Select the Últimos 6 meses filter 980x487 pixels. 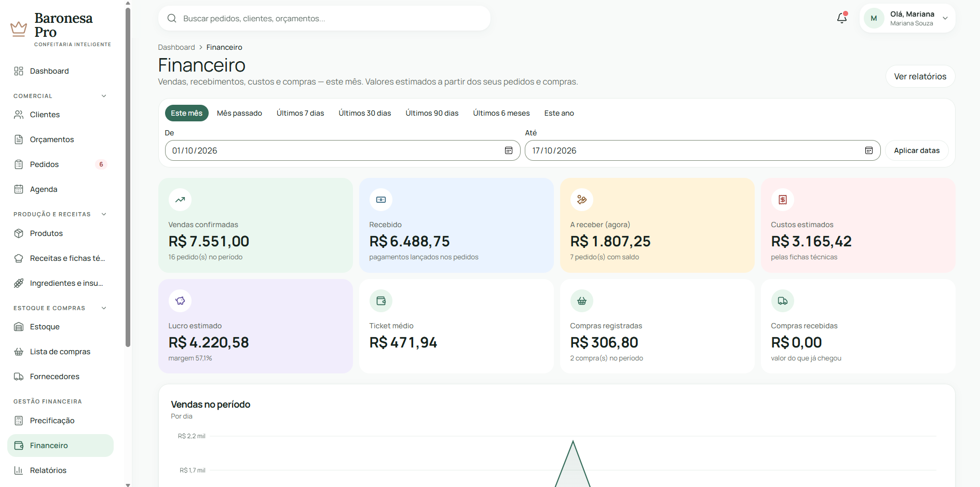click(x=501, y=113)
